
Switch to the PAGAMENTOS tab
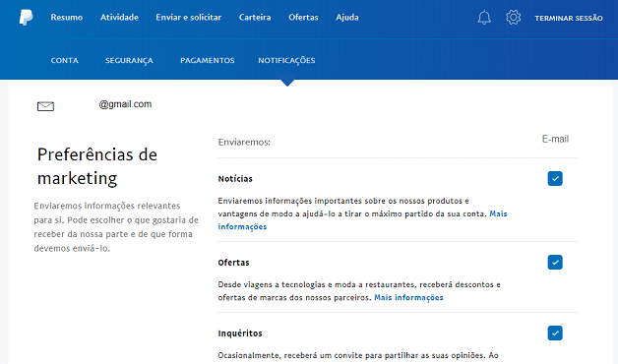(x=208, y=60)
